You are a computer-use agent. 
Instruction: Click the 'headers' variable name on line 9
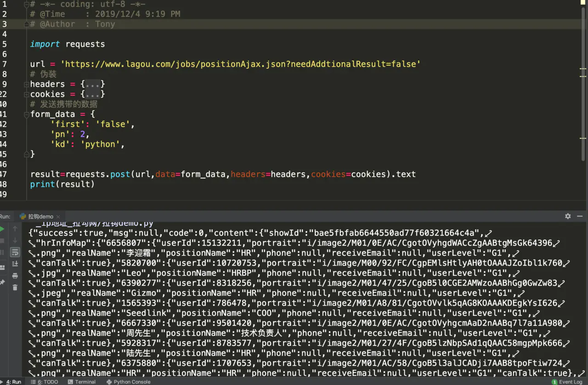(48, 84)
